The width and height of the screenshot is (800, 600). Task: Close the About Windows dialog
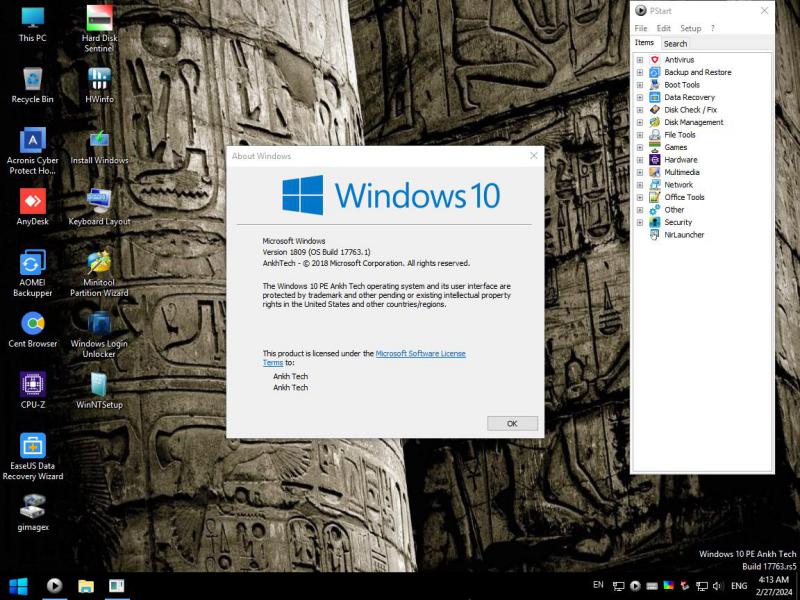pos(534,156)
